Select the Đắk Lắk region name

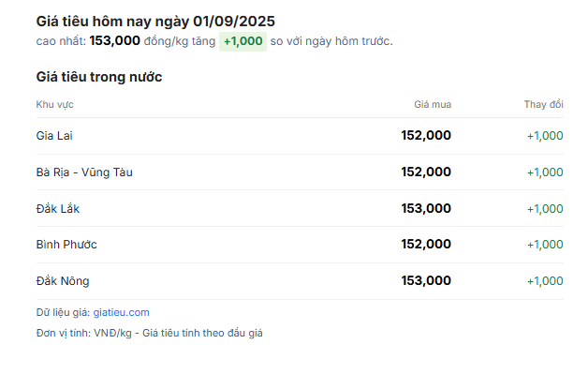pos(58,208)
